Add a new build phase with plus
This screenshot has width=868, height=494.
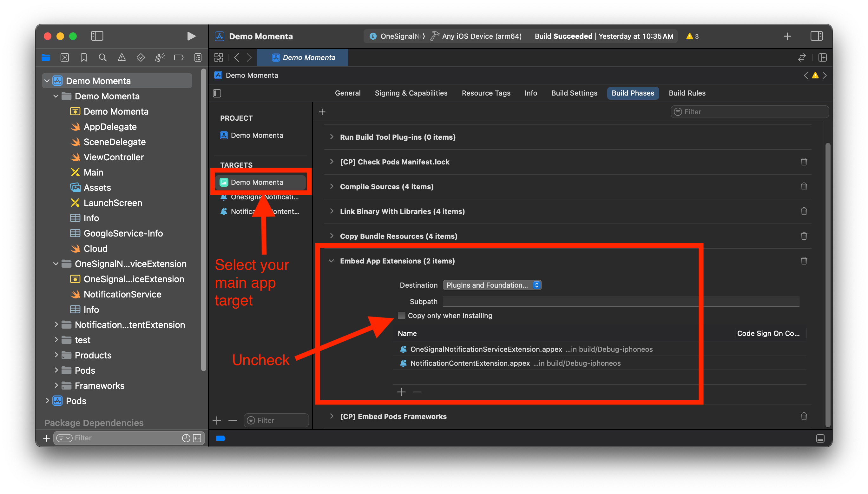[x=322, y=112]
